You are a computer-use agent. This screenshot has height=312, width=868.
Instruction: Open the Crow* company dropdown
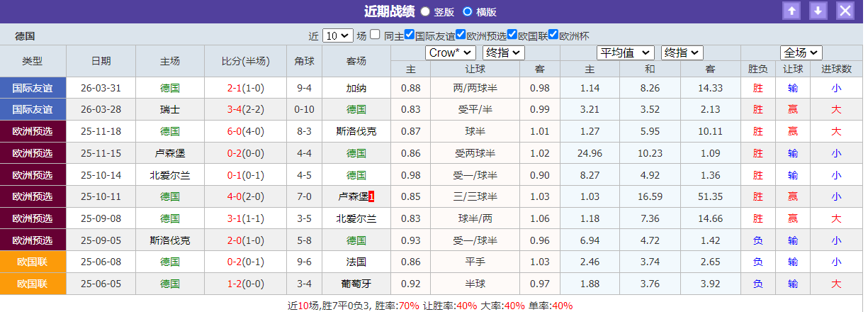click(x=451, y=52)
